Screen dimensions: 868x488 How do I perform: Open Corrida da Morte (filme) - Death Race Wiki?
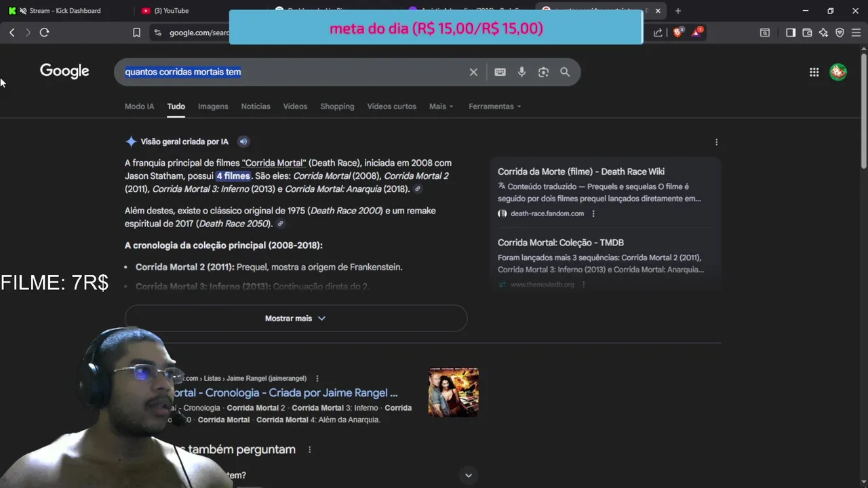pos(581,171)
